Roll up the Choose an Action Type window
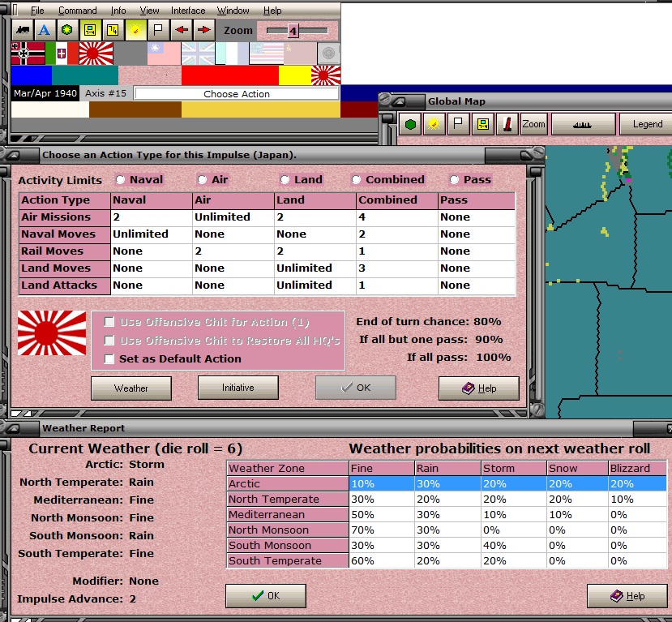Image resolution: width=672 pixels, height=622 pixels. [12, 155]
